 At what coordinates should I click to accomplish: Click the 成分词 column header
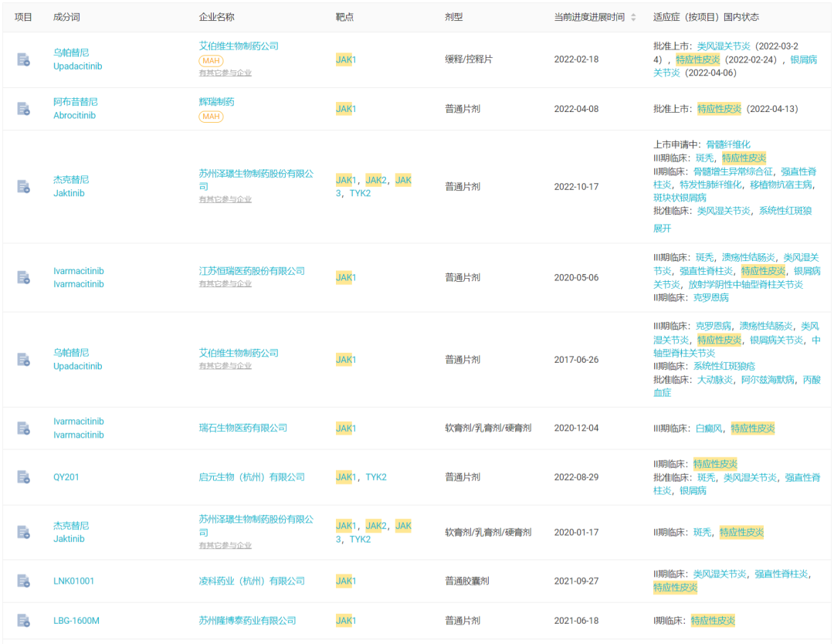point(66,17)
